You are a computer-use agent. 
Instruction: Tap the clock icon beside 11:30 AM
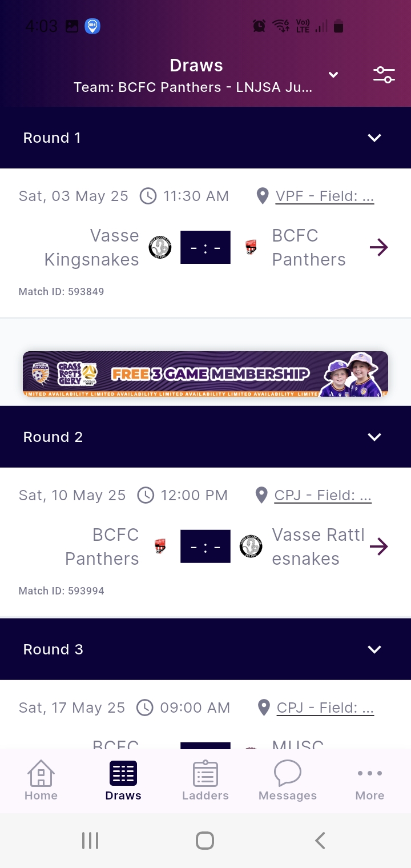[x=148, y=196]
